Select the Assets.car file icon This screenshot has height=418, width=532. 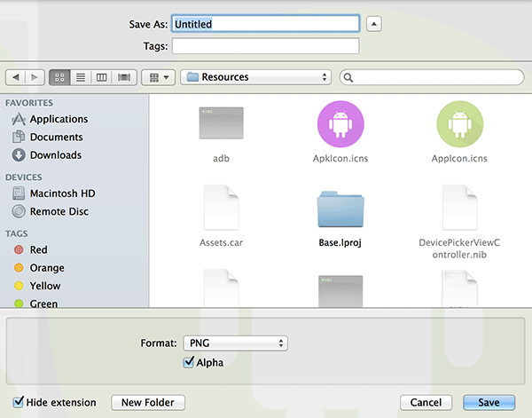point(221,208)
